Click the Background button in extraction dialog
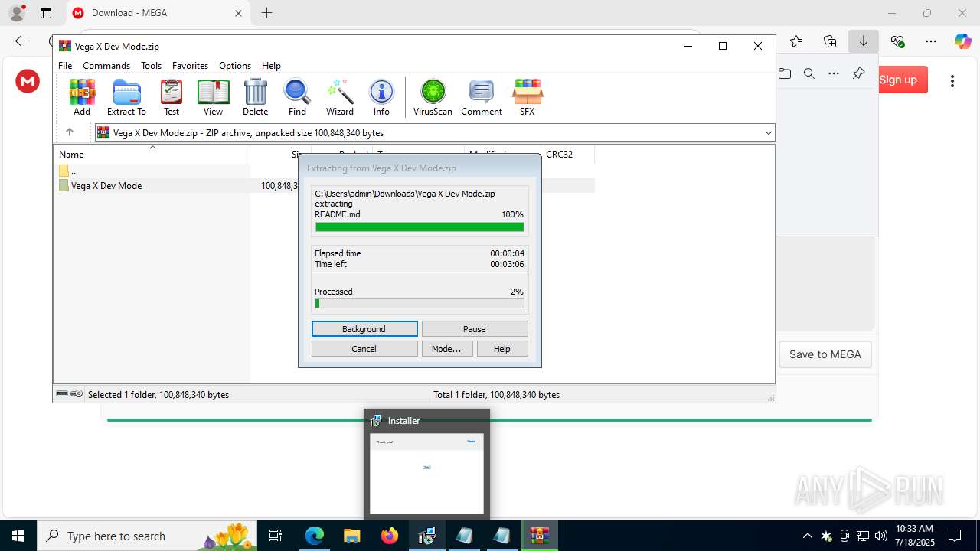The height and width of the screenshot is (551, 980). [364, 329]
